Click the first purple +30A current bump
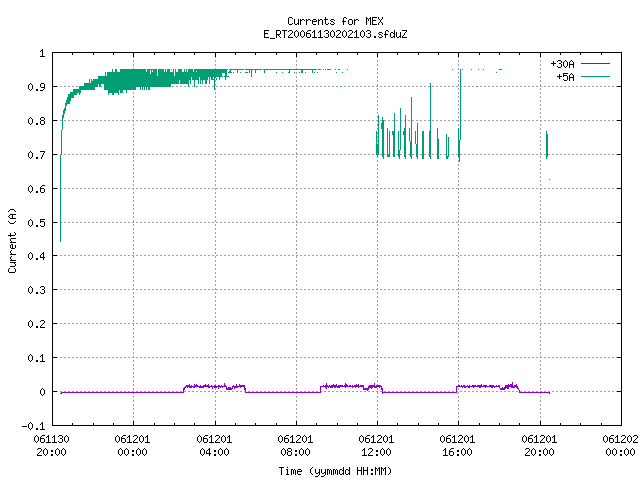This screenshot has height=480, width=640. (x=214, y=387)
